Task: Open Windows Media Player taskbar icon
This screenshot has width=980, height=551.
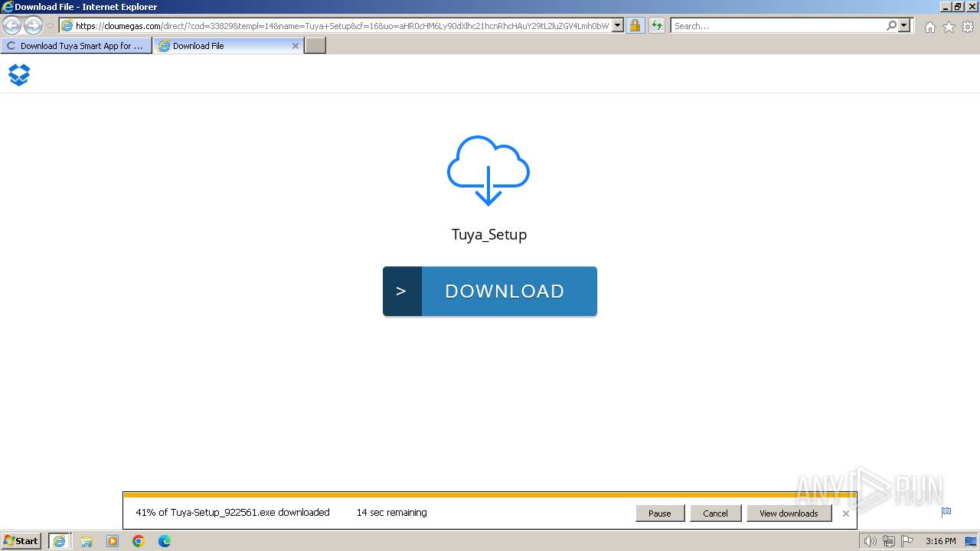Action: click(x=113, y=541)
